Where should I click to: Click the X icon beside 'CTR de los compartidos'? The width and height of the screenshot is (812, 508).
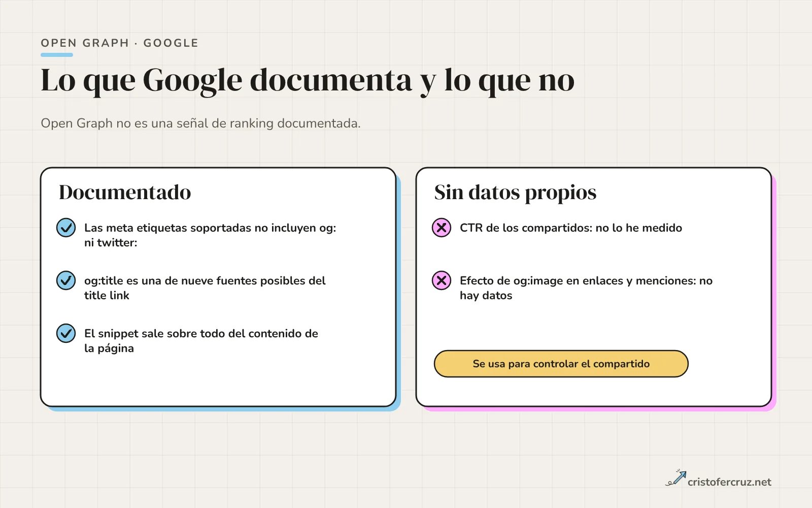click(x=442, y=228)
